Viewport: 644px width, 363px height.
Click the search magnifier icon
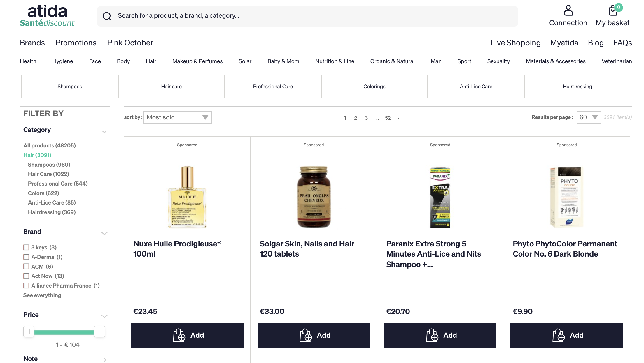tap(107, 16)
